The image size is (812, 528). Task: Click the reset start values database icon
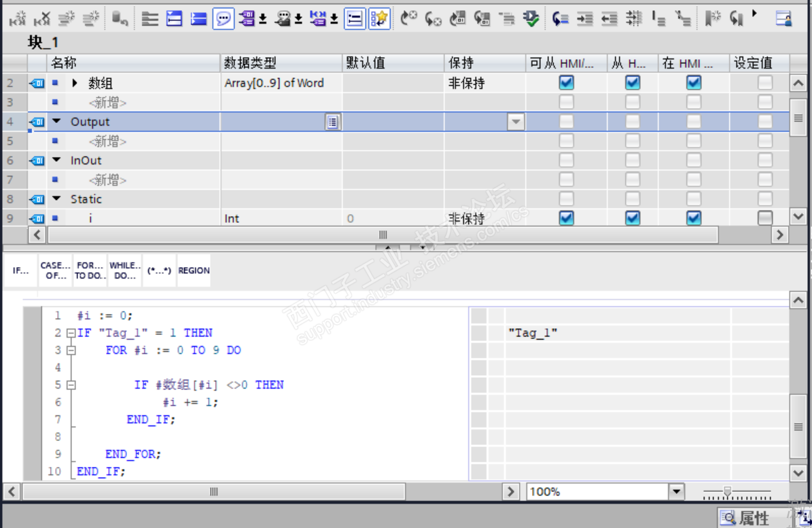pyautogui.click(x=120, y=19)
